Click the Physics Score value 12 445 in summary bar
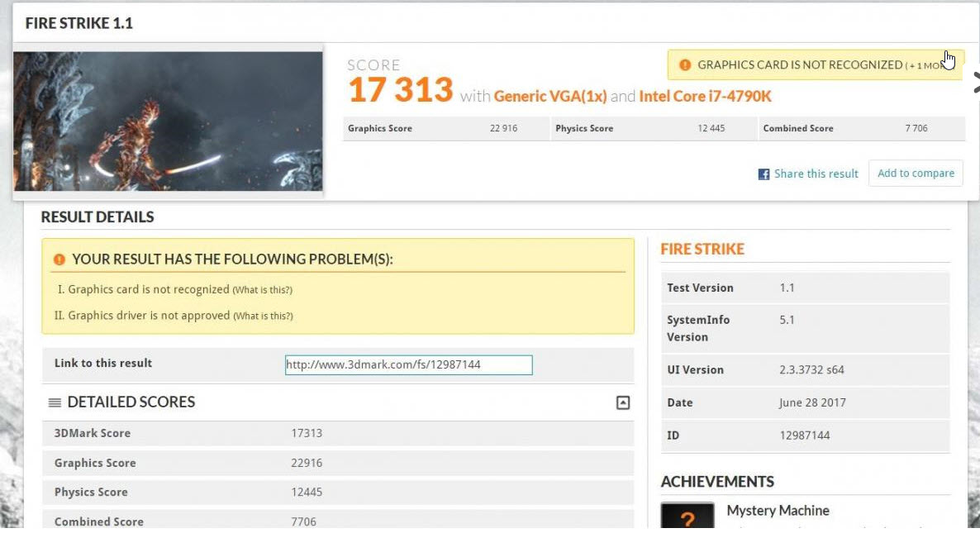The width and height of the screenshot is (980, 533). pyautogui.click(x=711, y=128)
